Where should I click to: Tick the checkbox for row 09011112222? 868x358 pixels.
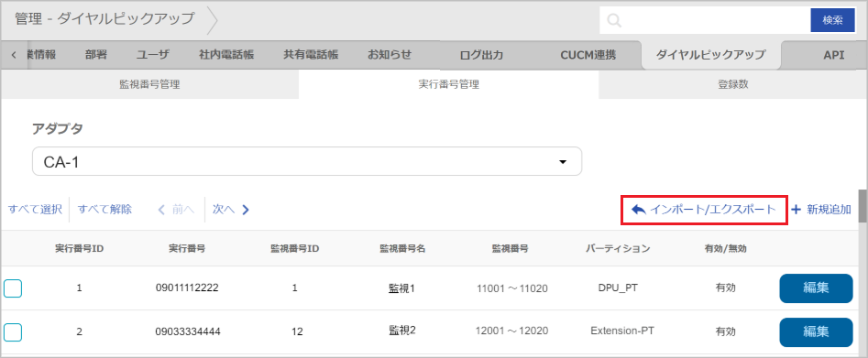click(13, 288)
